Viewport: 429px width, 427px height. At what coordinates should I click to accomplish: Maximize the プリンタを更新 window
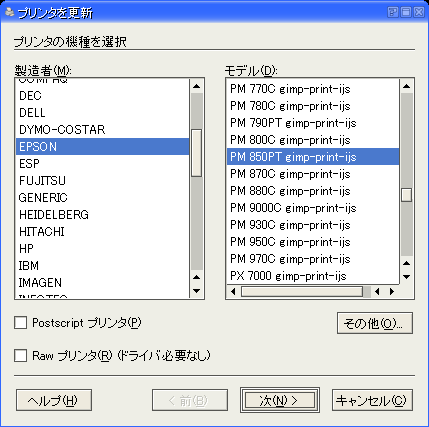pos(406,12)
